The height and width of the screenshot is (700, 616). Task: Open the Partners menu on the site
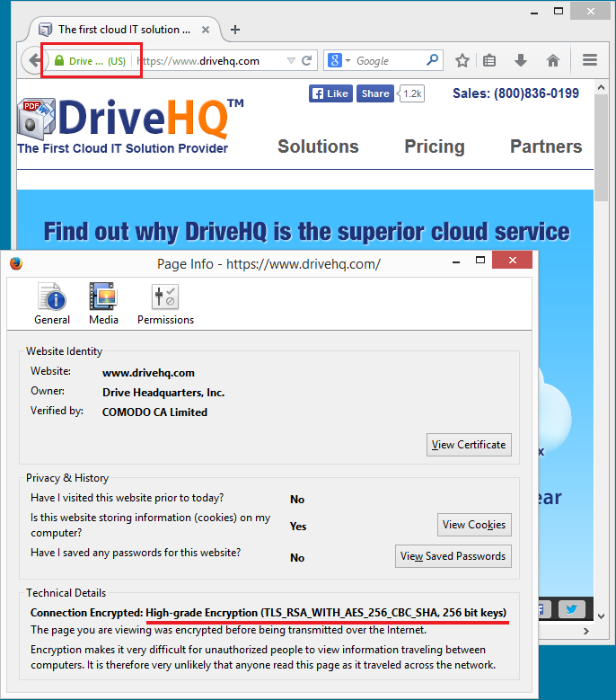pos(546,146)
